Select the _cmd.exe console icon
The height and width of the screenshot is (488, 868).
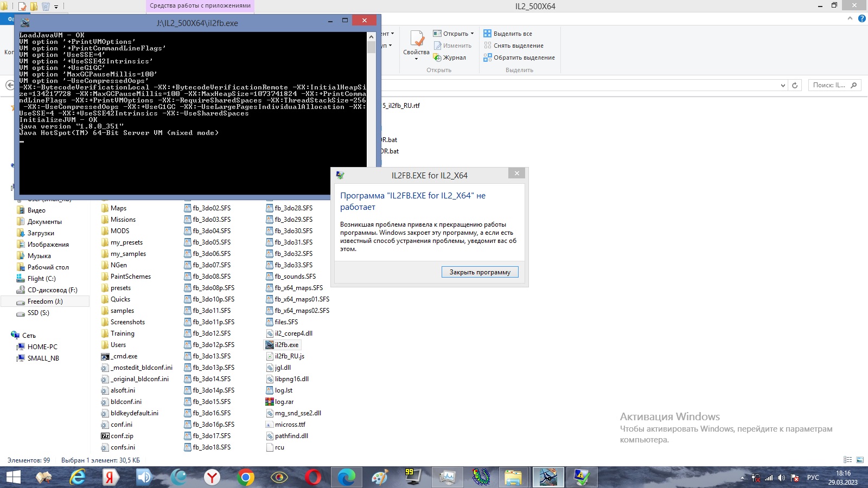[x=105, y=356]
